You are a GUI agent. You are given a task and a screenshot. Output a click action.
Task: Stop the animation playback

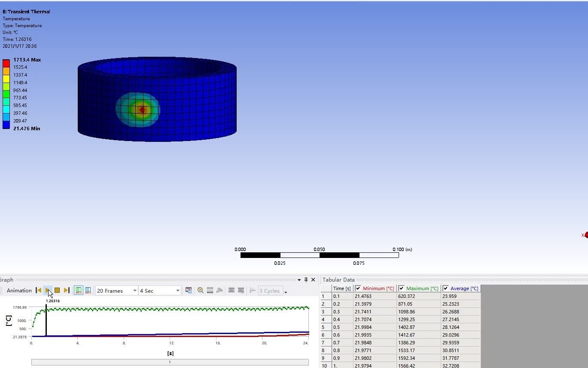click(57, 291)
